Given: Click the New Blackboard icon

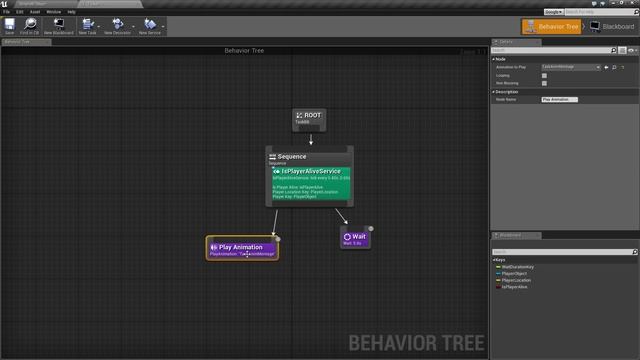Looking at the screenshot, I should tap(59, 24).
